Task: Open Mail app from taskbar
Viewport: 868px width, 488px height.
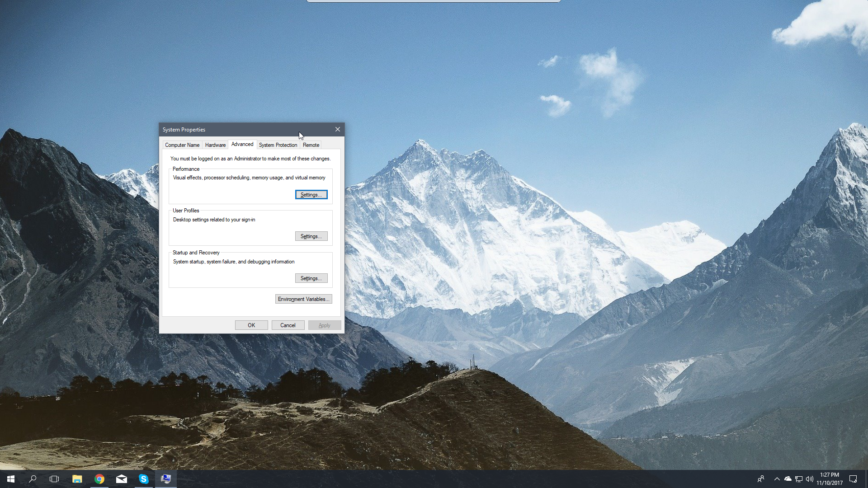Action: point(122,479)
